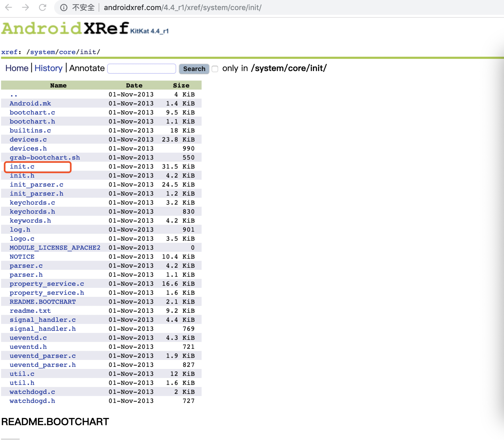The height and width of the screenshot is (440, 504).
Task: Click the browser back arrow
Action: tap(9, 8)
